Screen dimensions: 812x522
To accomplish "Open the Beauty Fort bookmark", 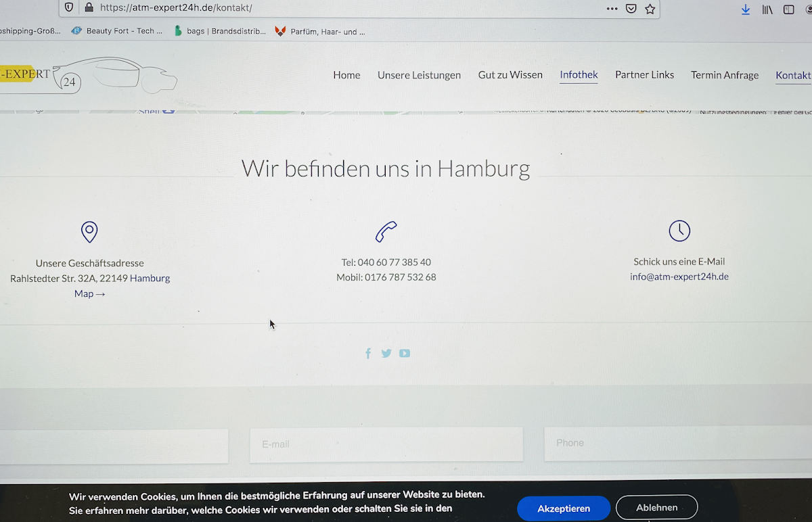I will click(117, 31).
